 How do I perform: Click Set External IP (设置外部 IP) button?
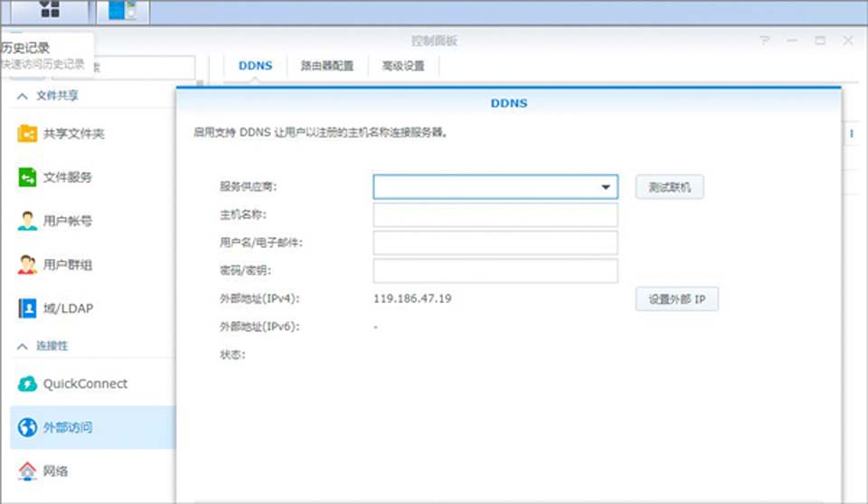[x=676, y=299]
